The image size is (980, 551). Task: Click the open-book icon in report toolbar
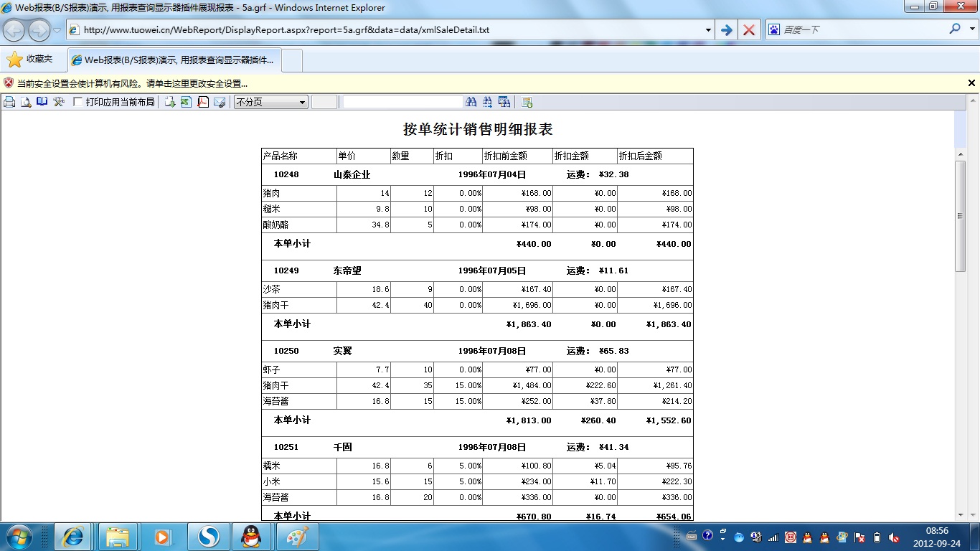pos(42,102)
